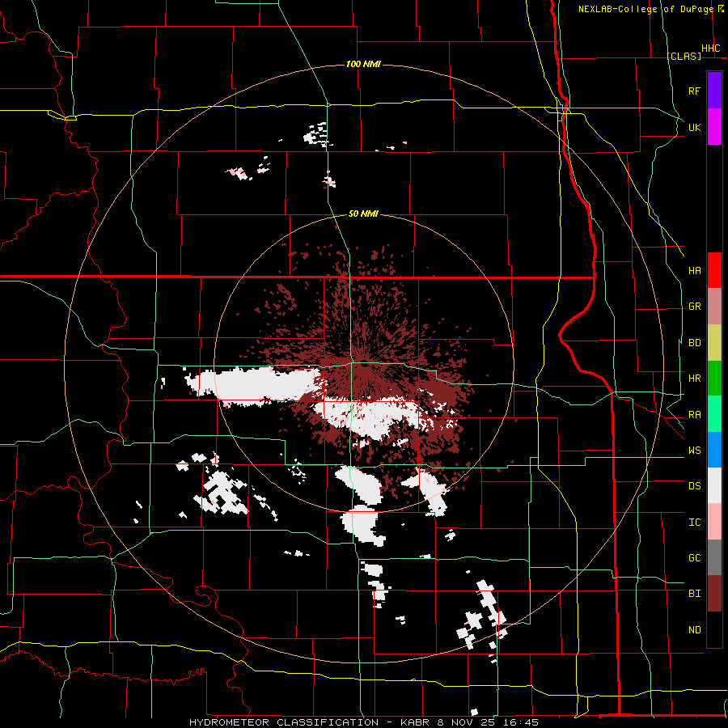728x728 pixels.
Task: Select the GC gray legend swatch
Action: click(714, 557)
